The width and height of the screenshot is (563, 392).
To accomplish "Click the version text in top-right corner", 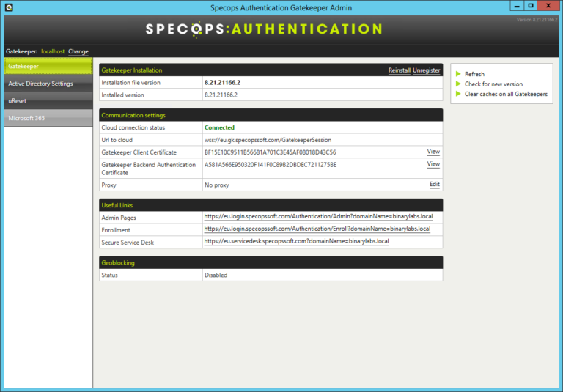I will tap(537, 19).
